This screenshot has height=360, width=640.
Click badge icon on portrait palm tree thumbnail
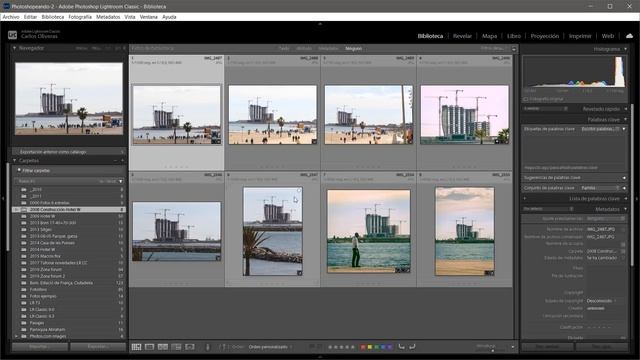pyautogui.click(x=300, y=273)
